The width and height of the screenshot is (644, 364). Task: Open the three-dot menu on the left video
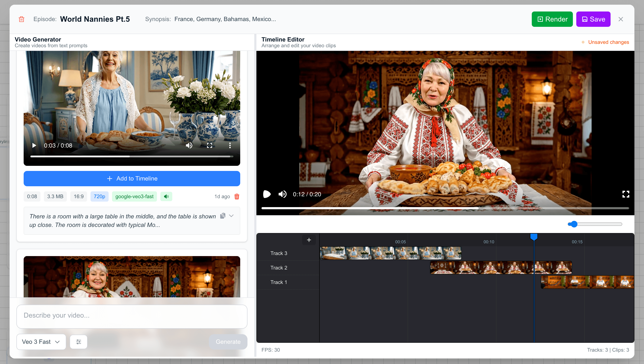click(x=230, y=146)
